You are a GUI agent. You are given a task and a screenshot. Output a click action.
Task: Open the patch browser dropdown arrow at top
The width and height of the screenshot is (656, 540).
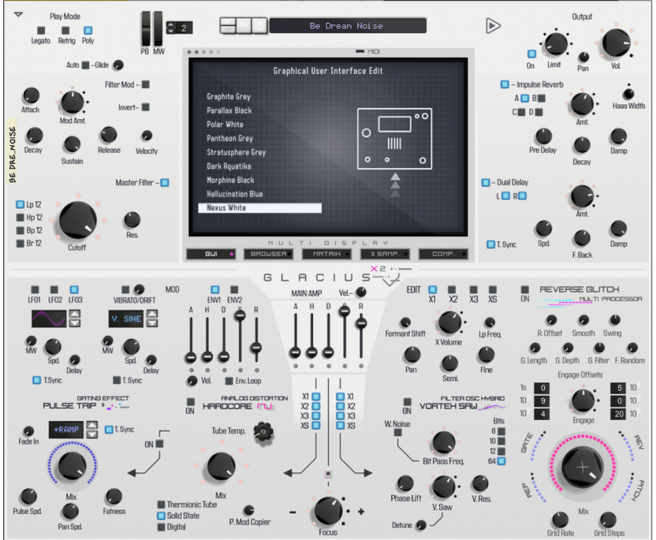19,14
